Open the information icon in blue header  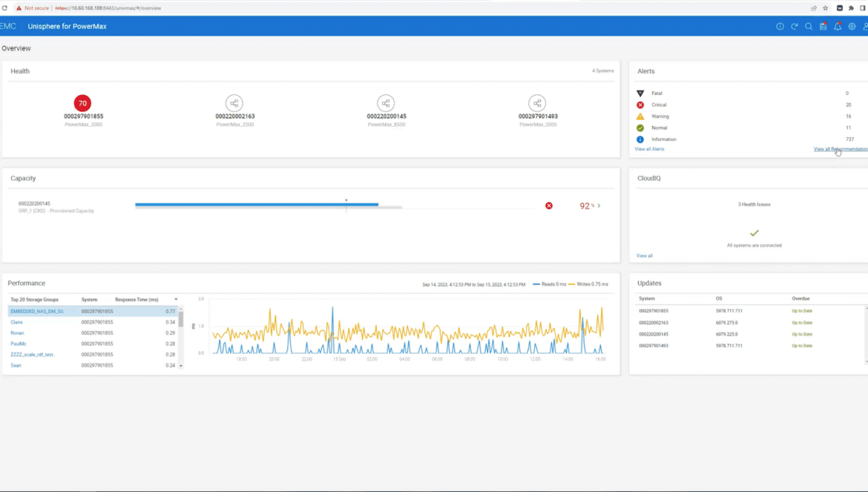point(780,27)
